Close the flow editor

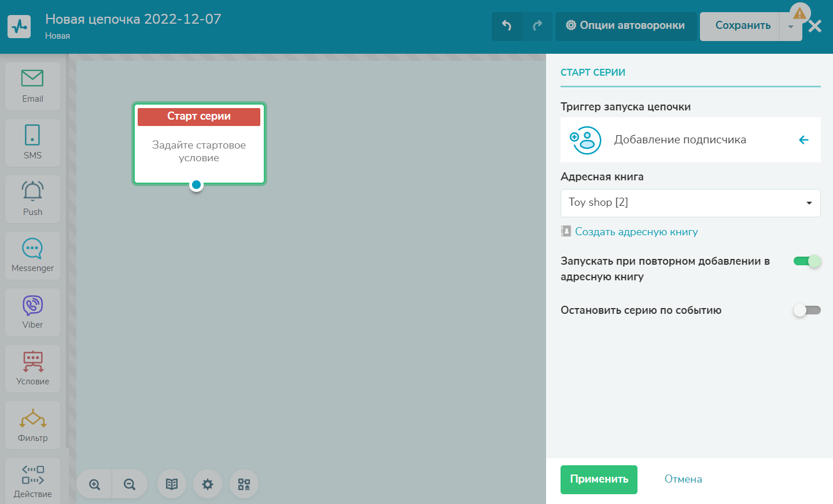pos(815,26)
